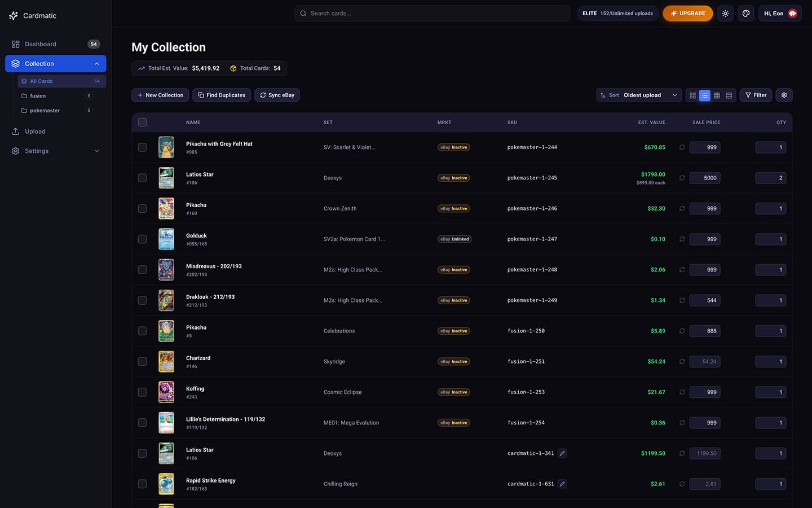This screenshot has height=508, width=812.
Task: Click the Cardmatic logo icon
Action: (14, 16)
